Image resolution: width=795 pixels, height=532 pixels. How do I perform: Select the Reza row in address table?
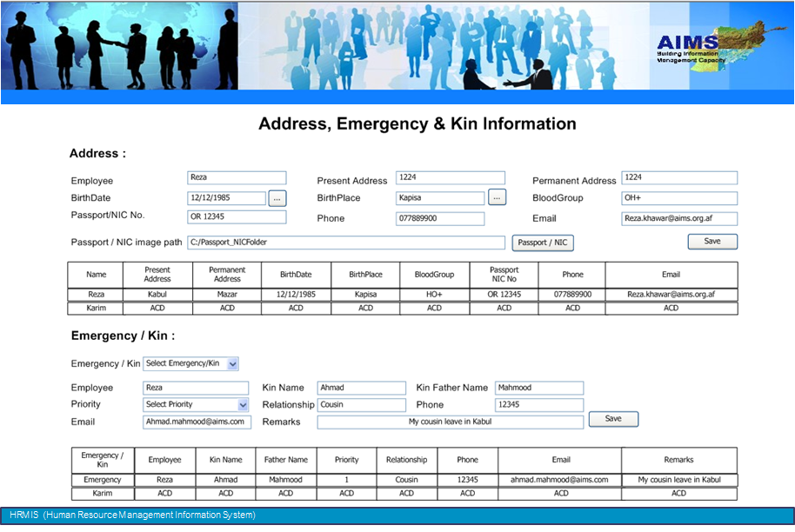402,295
